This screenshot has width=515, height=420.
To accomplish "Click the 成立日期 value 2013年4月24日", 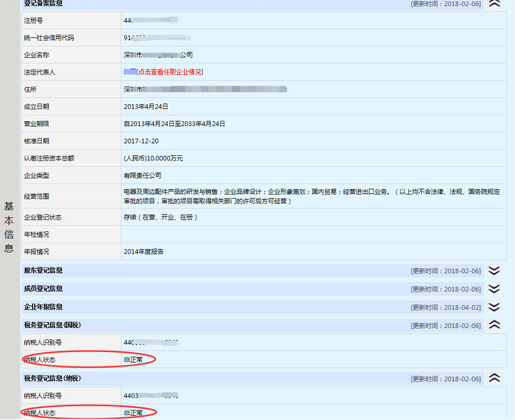I will tap(146, 106).
